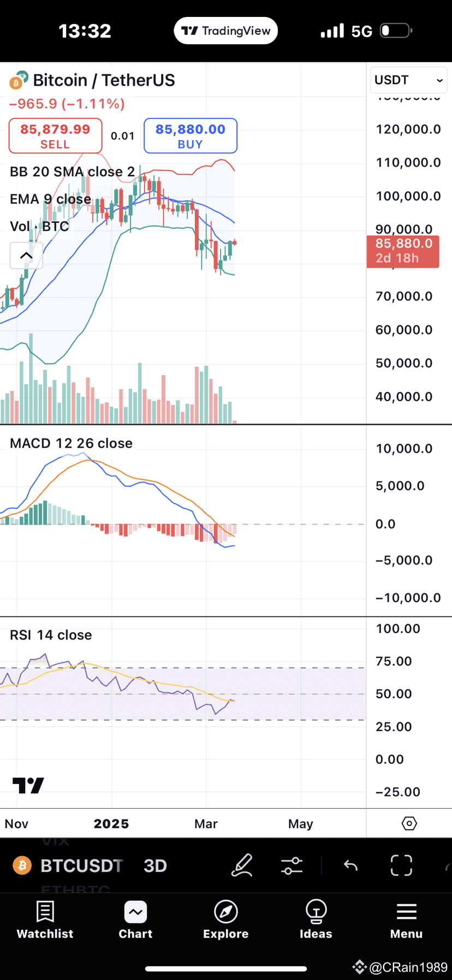Tap the 50.00 RSI axis label
Screen dimensions: 452x980
394,694
